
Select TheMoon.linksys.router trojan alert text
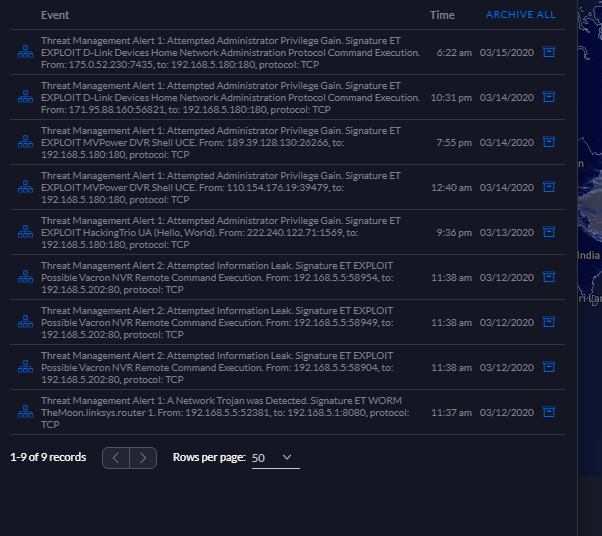pos(225,412)
